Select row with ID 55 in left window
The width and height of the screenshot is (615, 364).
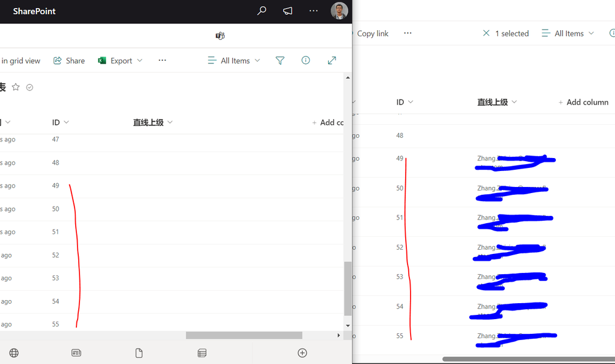[172, 323]
